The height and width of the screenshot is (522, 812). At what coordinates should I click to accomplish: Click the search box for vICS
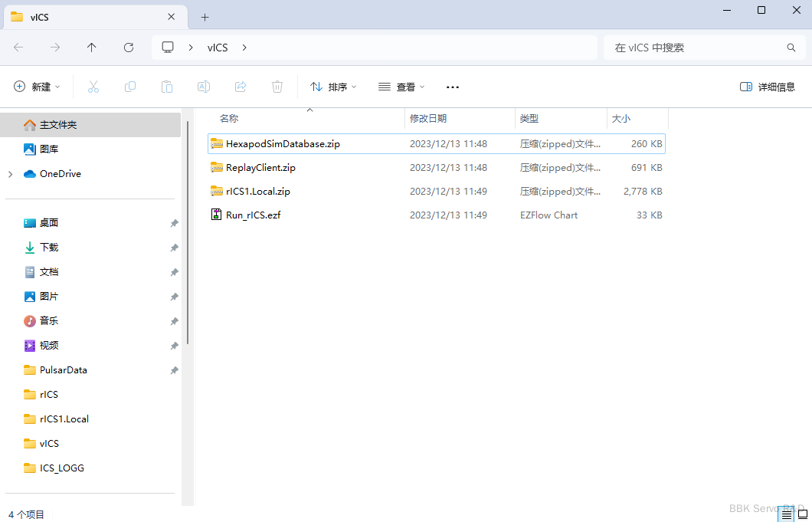(697, 48)
